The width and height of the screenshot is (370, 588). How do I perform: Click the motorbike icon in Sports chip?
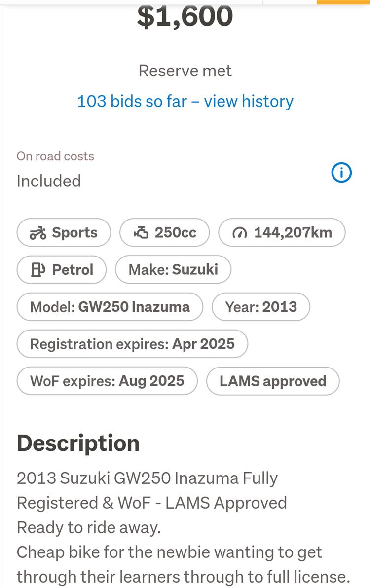[38, 233]
